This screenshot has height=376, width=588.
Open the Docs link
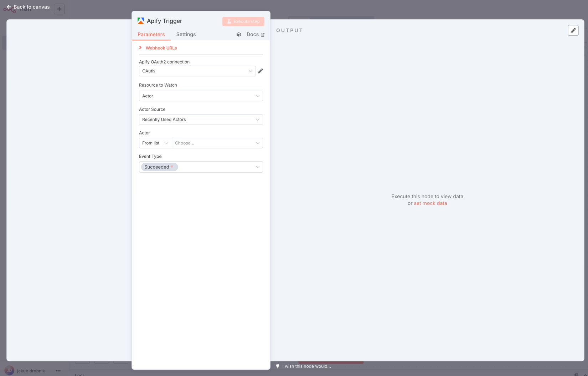tap(256, 34)
